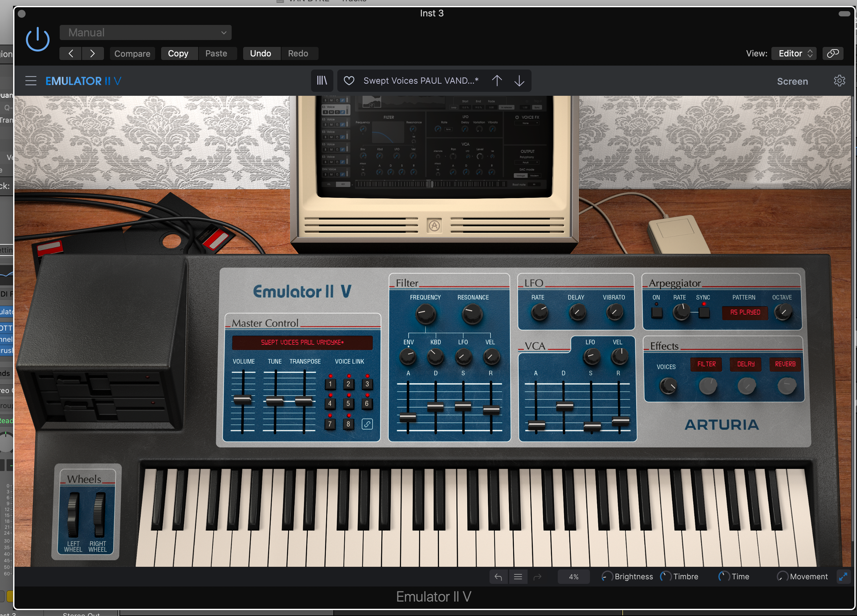Select the REVERB effect slot
The width and height of the screenshot is (857, 616).
tap(785, 364)
